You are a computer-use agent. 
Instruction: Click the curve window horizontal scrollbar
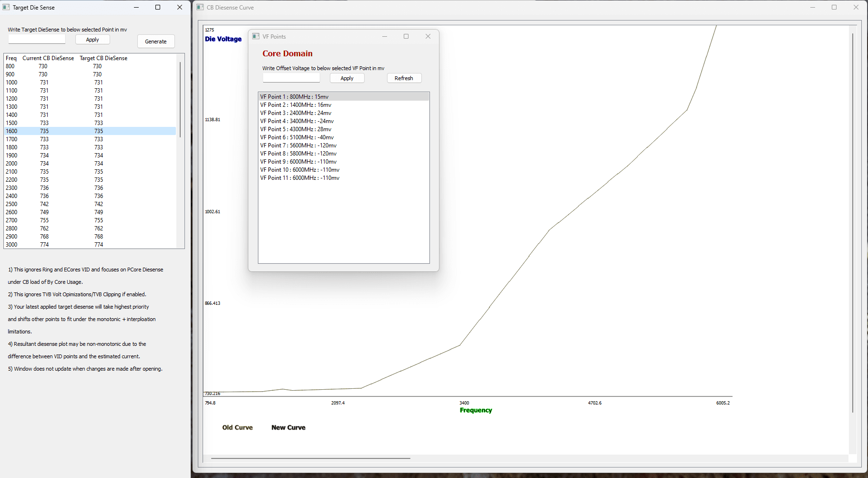tap(311, 458)
